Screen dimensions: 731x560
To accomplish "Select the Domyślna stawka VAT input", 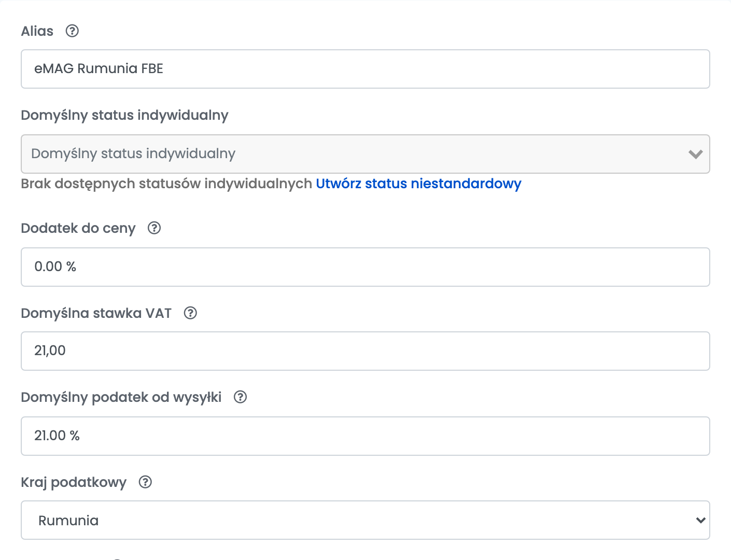I will (365, 351).
